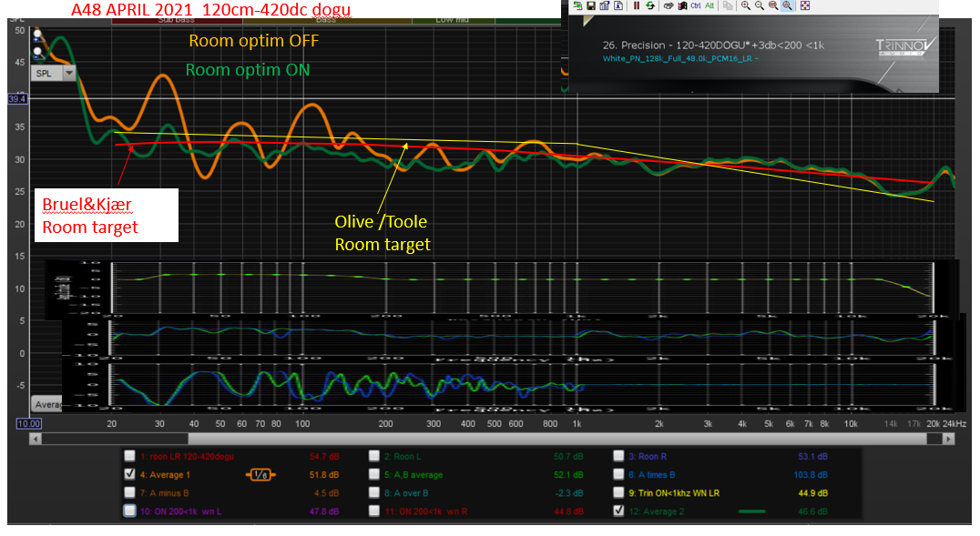Click the red pause bars icon
Viewport: 980px width, 536px height.
click(x=637, y=5)
